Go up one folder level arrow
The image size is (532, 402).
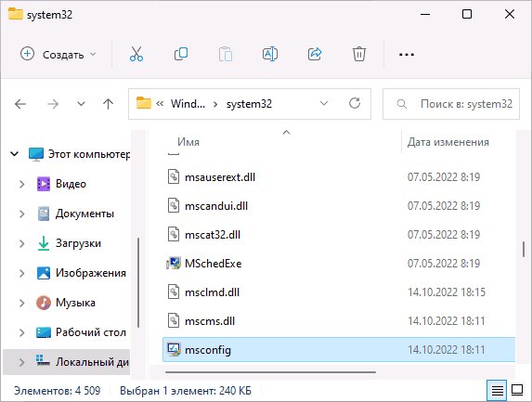coord(109,104)
